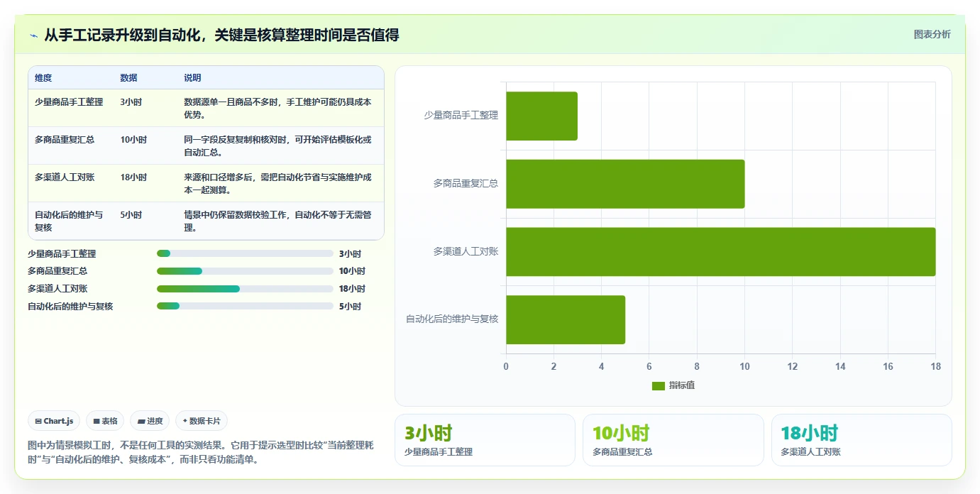Image resolution: width=980 pixels, height=494 pixels.
Task: Click the description starting 数据源单一且商品不多时
Action: pos(277,109)
